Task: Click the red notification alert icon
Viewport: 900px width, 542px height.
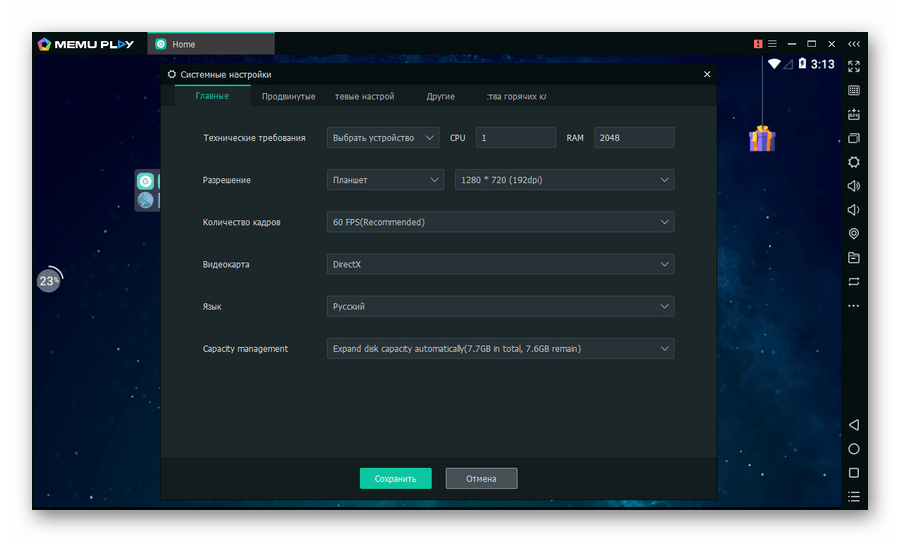Action: click(x=758, y=44)
